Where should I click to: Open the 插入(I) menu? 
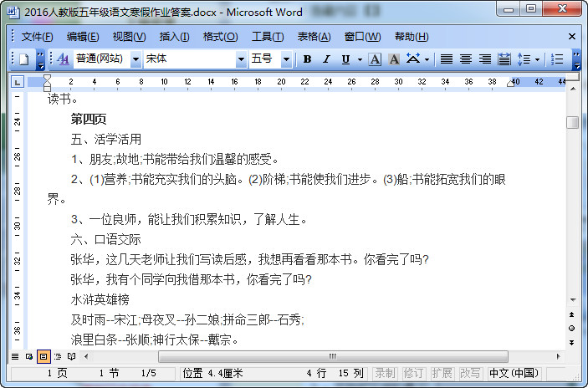pos(174,37)
